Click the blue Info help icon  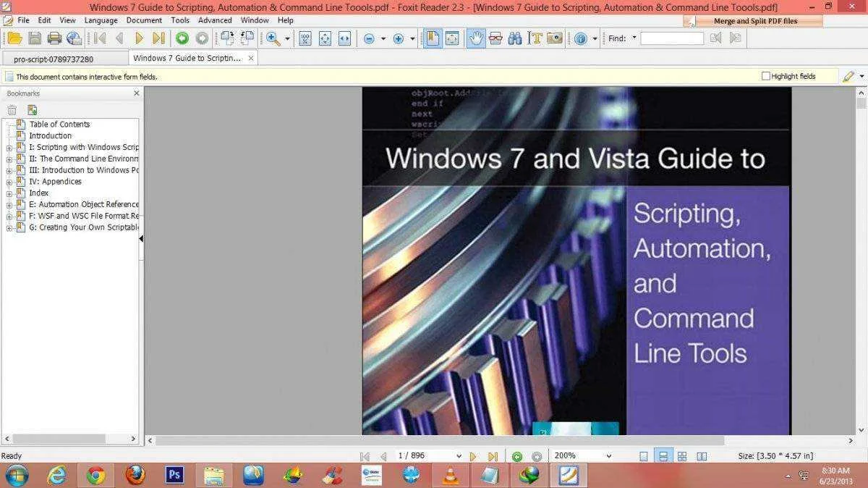click(581, 38)
